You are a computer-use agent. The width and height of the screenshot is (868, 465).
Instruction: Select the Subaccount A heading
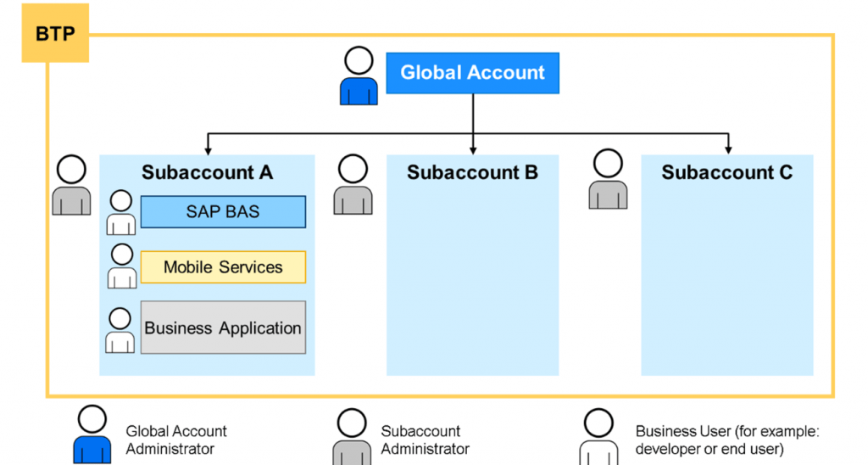(x=207, y=172)
